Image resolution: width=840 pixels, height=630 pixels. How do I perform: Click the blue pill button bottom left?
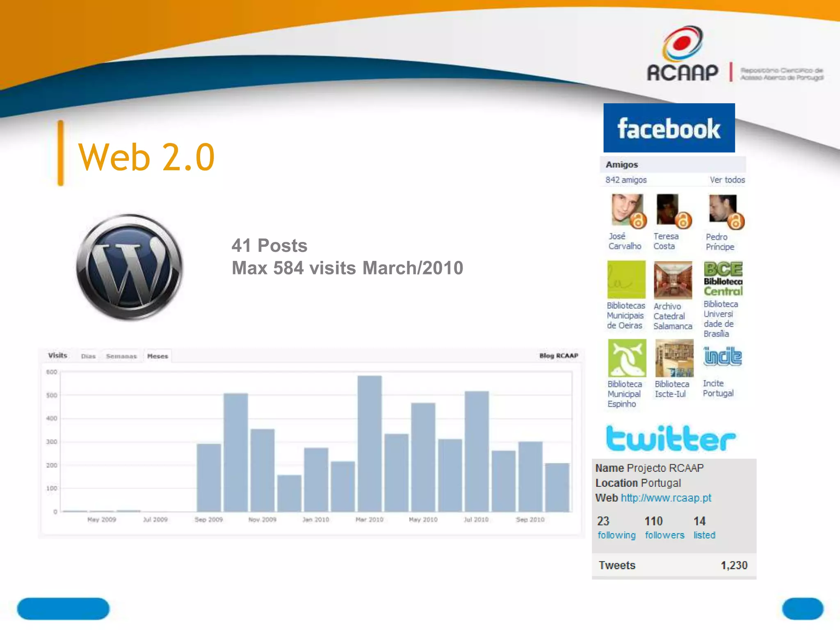point(63,609)
